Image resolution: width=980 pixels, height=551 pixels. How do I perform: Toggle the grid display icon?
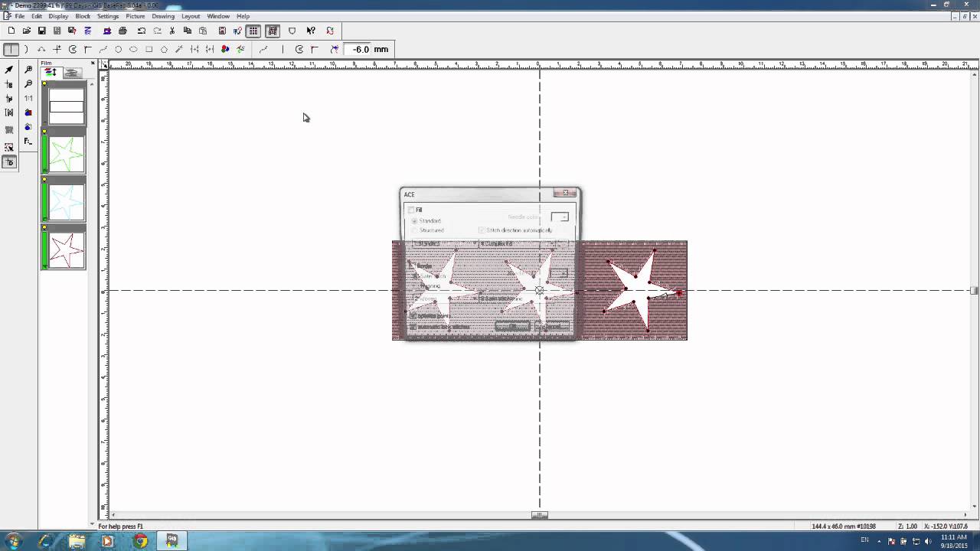[253, 31]
